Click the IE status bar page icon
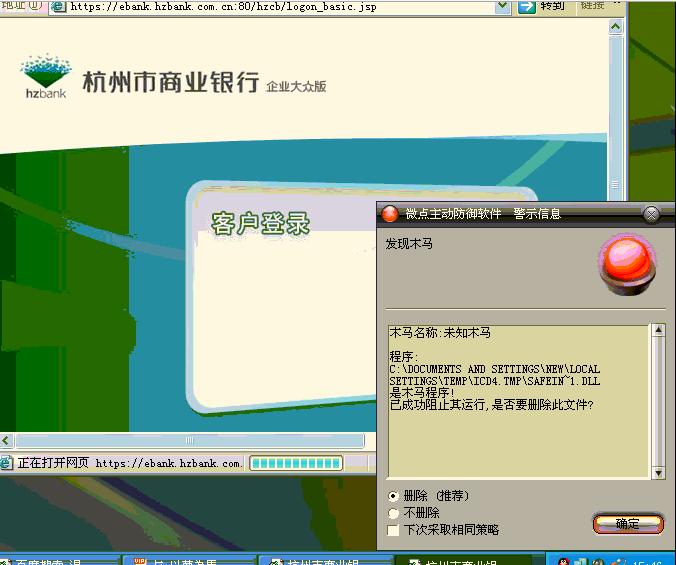 tap(6, 463)
